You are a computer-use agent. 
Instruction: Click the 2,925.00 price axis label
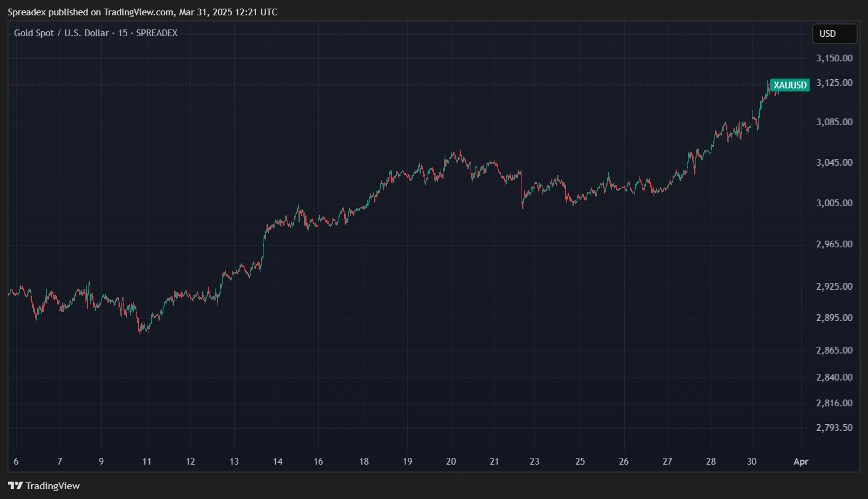pyautogui.click(x=834, y=287)
